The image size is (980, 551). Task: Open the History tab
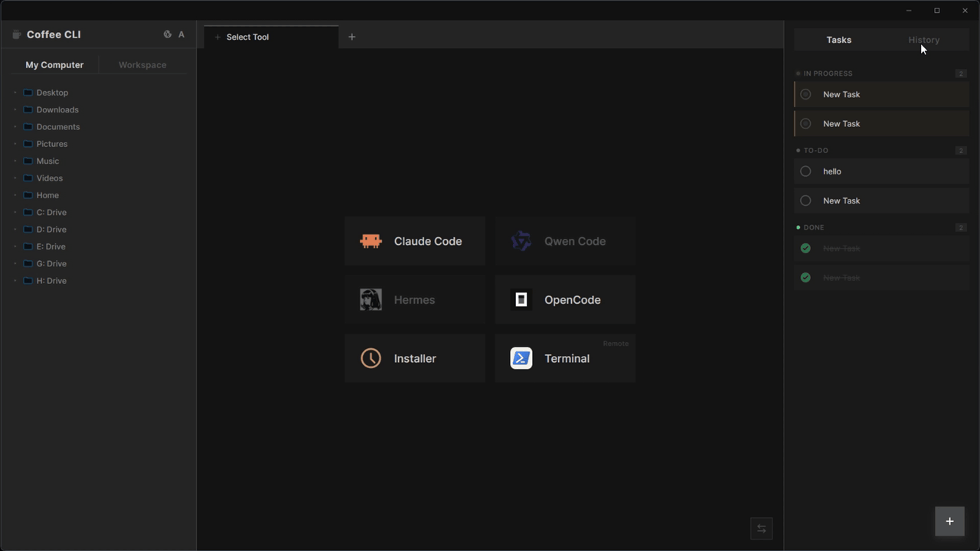[924, 40]
